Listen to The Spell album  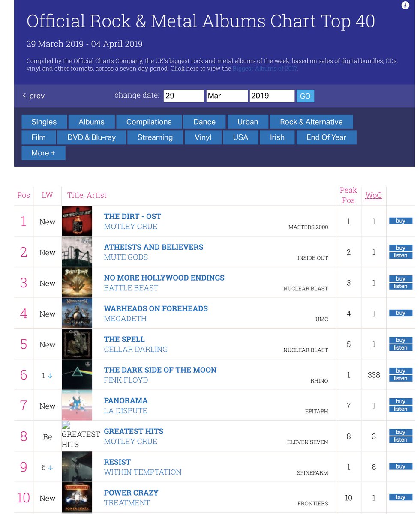pos(401,348)
